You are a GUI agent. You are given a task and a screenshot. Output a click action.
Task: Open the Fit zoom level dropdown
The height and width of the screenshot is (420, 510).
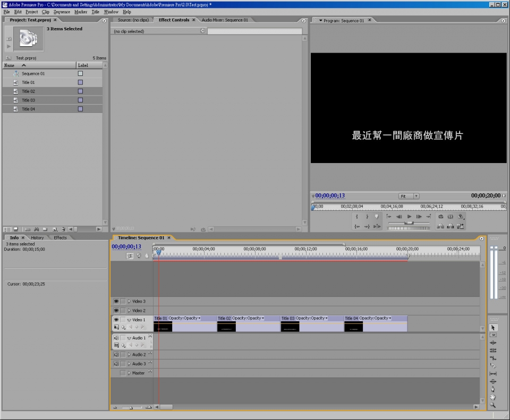coord(409,196)
